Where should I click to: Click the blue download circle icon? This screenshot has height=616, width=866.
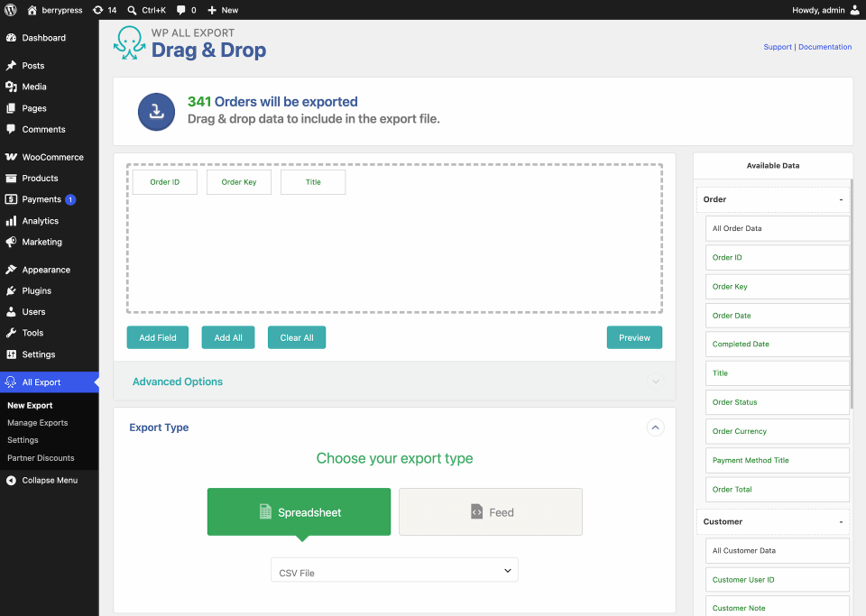[156, 112]
